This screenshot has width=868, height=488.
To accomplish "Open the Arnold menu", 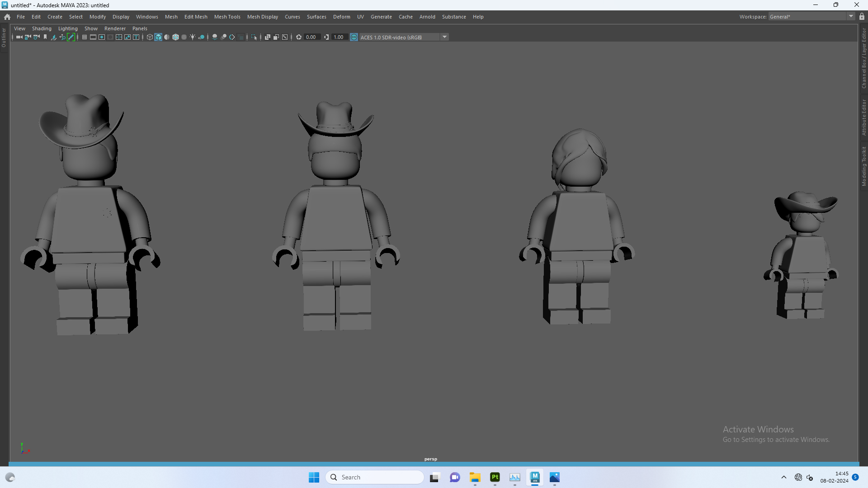I will (x=427, y=17).
